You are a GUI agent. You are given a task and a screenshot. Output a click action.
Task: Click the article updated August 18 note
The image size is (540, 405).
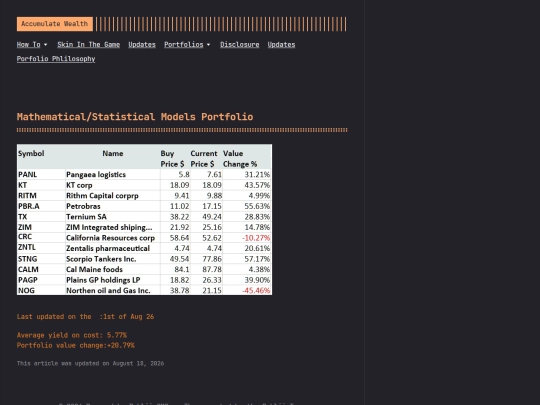click(91, 363)
